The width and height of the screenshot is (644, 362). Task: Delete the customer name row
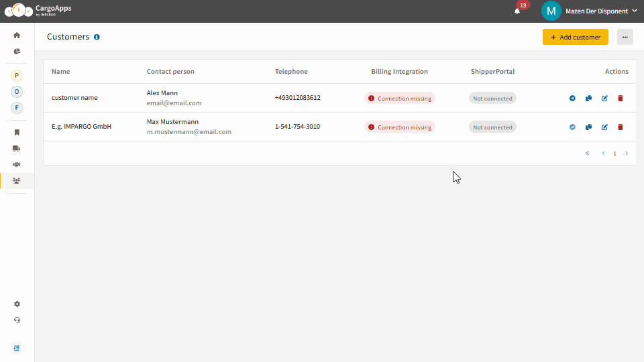point(621,98)
